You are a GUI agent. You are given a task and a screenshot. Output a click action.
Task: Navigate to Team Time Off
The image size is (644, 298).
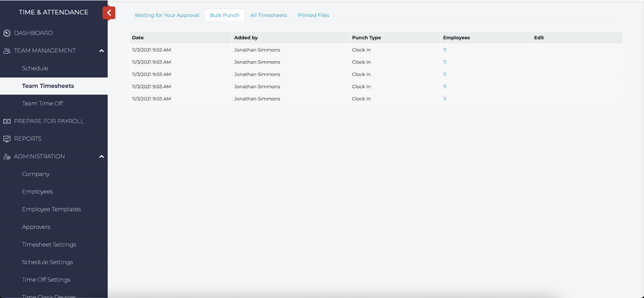pos(43,103)
